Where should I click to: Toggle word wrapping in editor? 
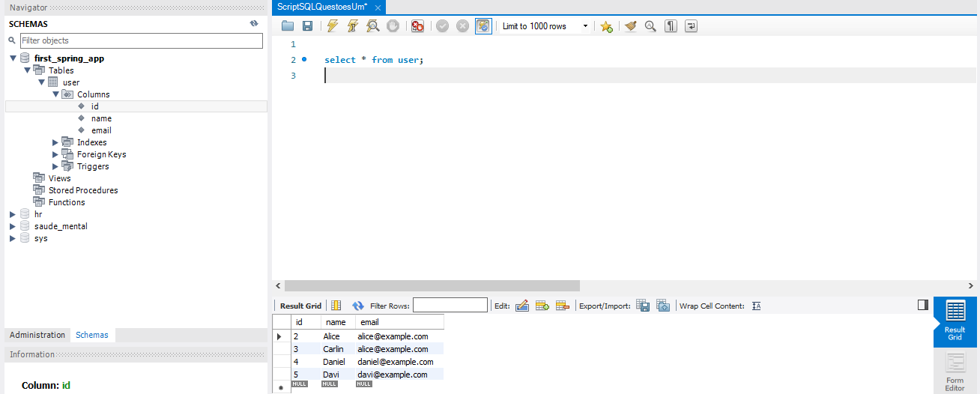[x=691, y=25]
